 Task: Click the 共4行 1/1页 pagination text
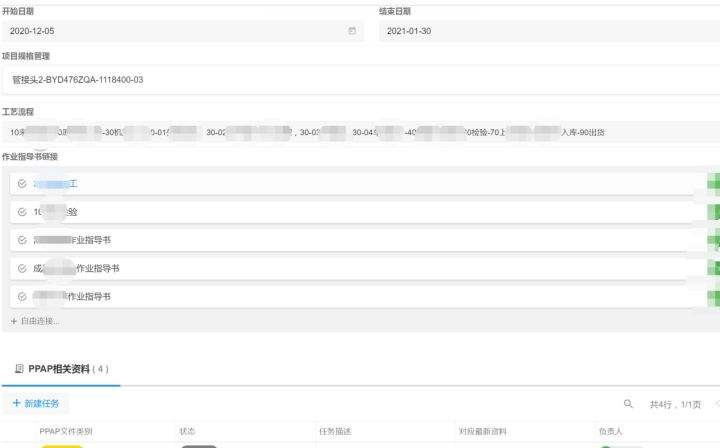[675, 404]
